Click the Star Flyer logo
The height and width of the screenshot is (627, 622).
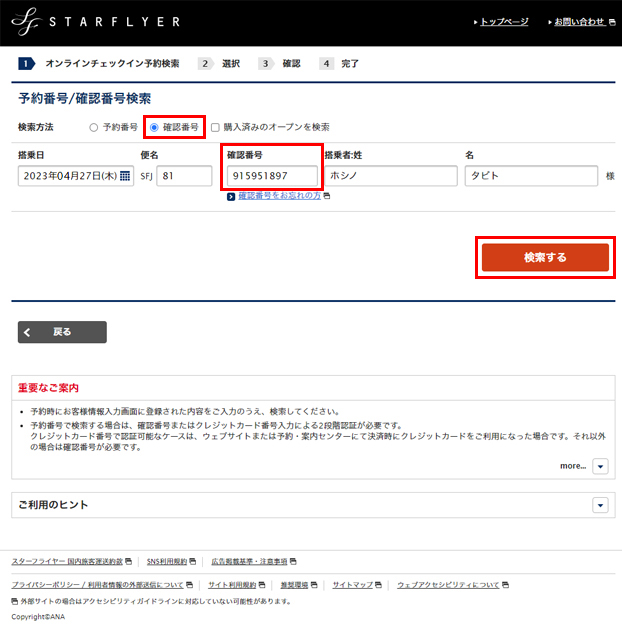[x=95, y=22]
